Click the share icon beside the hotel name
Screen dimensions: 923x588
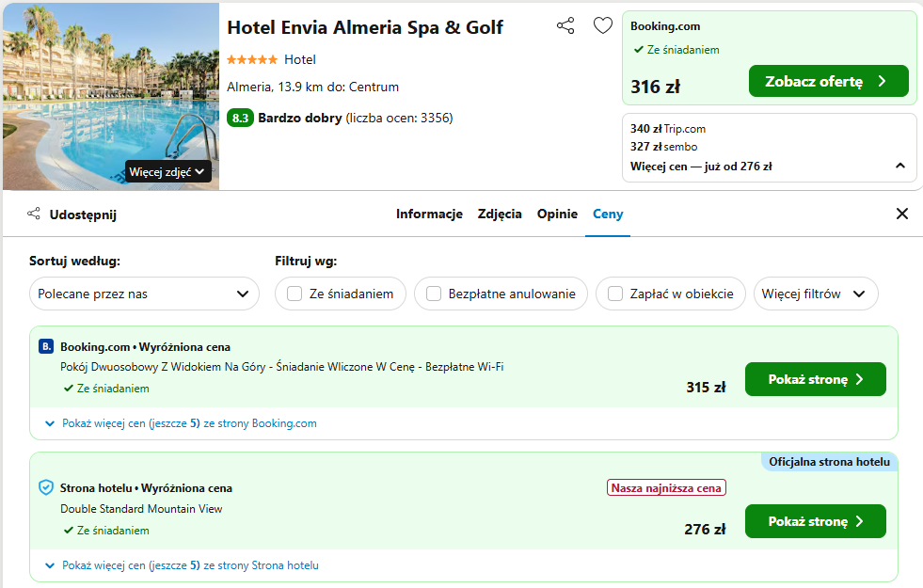click(x=565, y=25)
